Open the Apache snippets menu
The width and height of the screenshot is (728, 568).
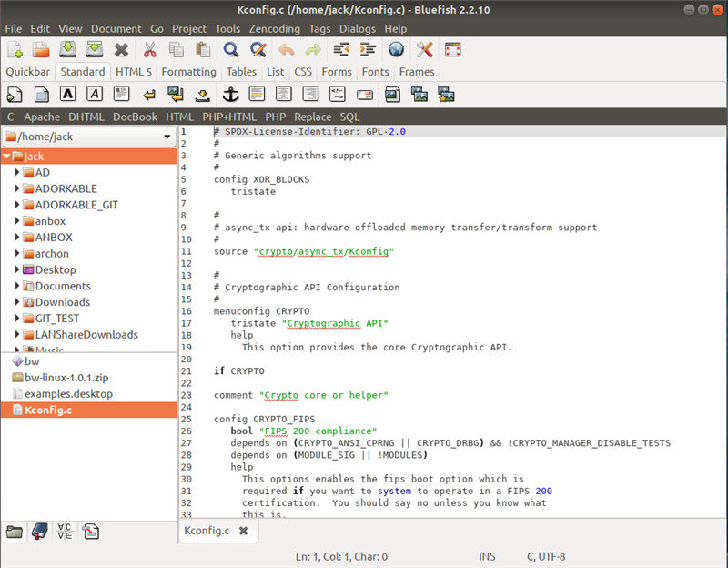42,117
